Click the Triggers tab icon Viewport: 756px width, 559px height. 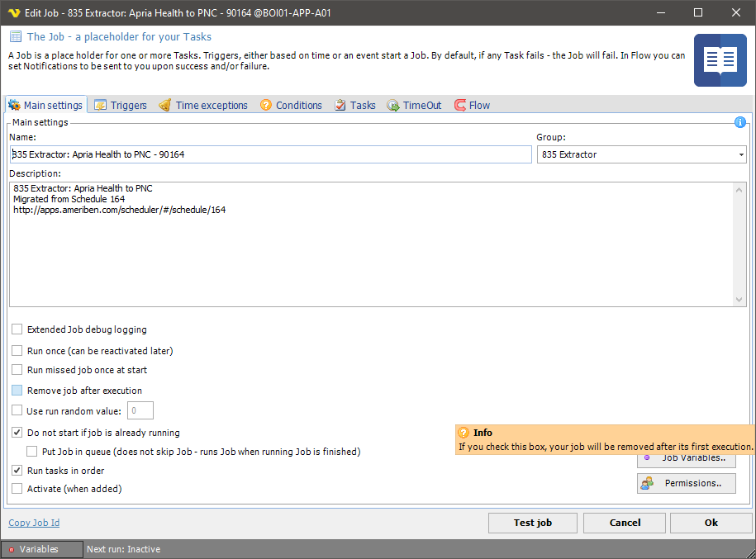click(x=100, y=106)
